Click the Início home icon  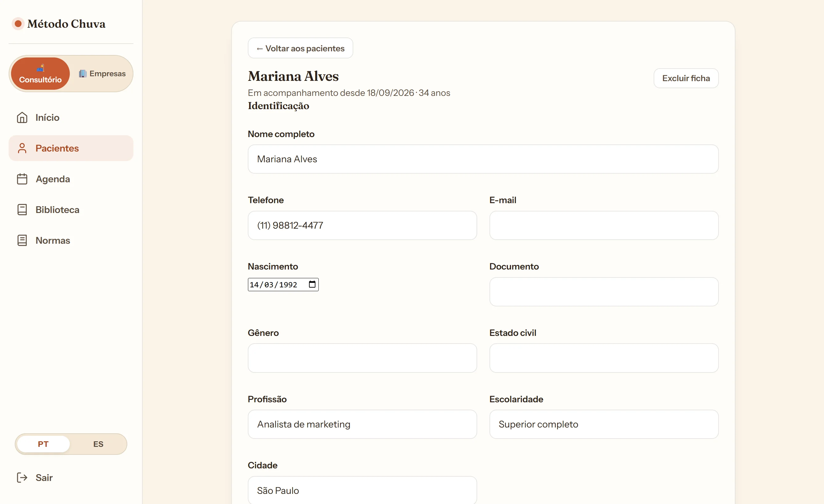(22, 118)
